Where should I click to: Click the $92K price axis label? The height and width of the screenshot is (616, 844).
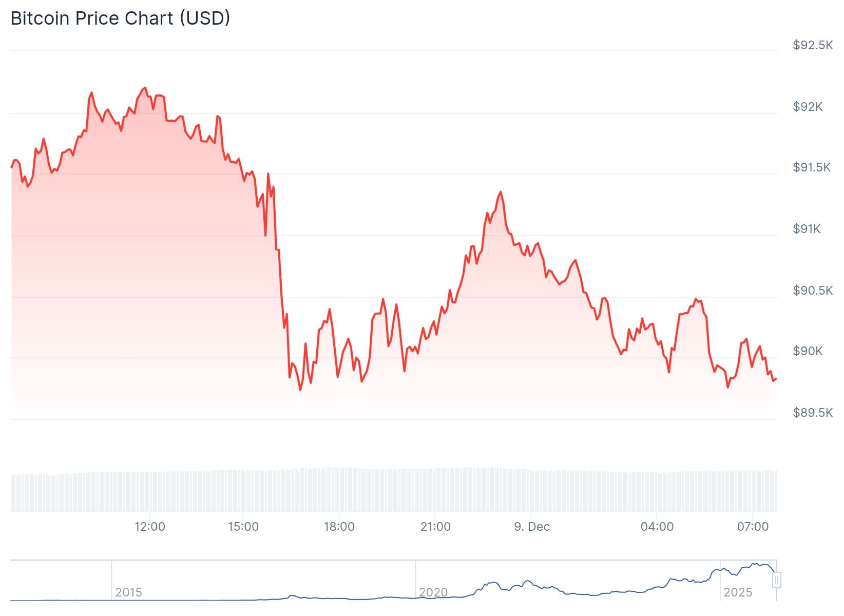click(x=808, y=107)
